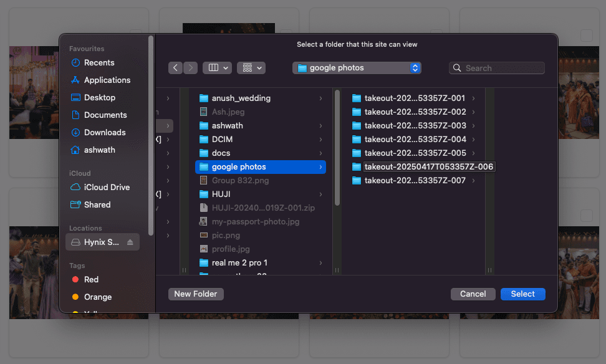Create a folder with New Folder
The height and width of the screenshot is (364, 606).
[x=196, y=294]
